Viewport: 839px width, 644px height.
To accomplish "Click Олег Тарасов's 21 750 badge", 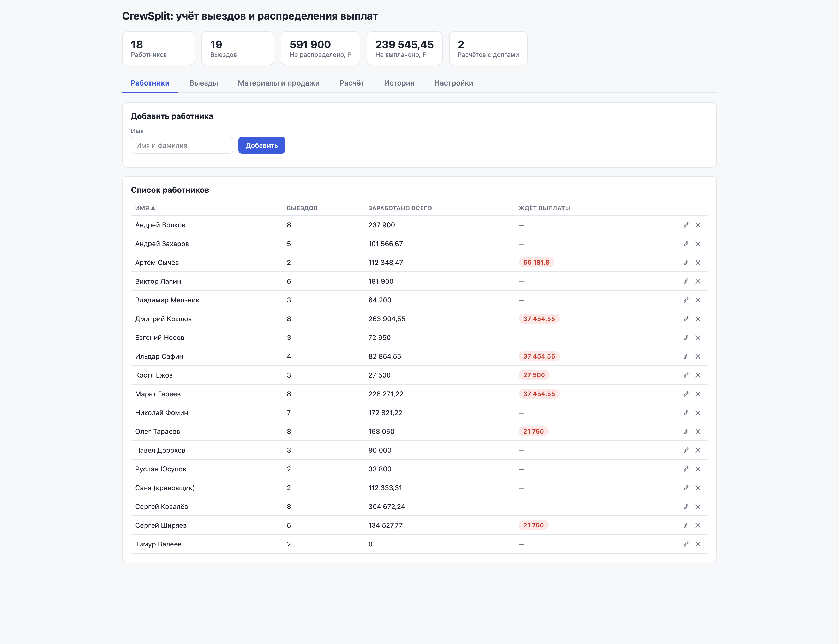I will 534,432.
